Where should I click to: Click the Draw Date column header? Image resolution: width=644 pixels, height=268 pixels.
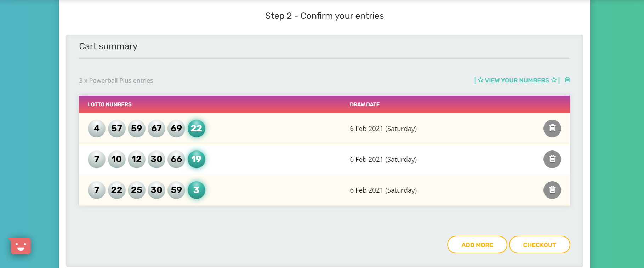365,104
